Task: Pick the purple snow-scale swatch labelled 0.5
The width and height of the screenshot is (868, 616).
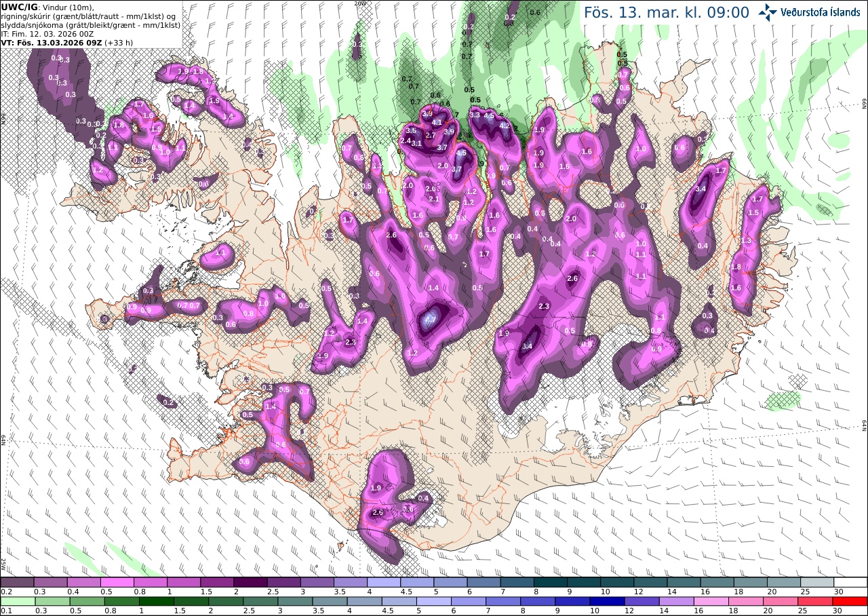Action: [117, 582]
